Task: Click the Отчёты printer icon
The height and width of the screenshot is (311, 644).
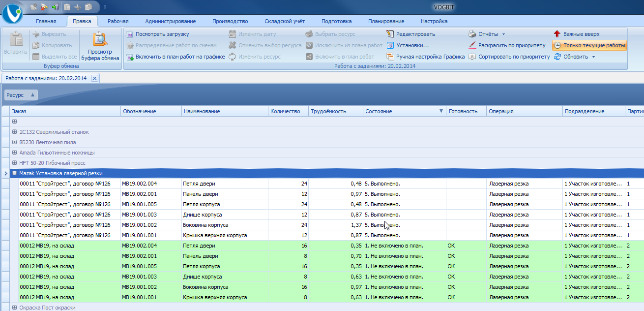Action: pos(472,34)
